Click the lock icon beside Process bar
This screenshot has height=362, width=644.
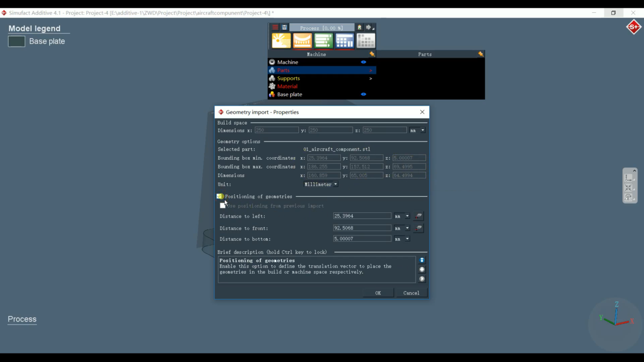tap(360, 27)
